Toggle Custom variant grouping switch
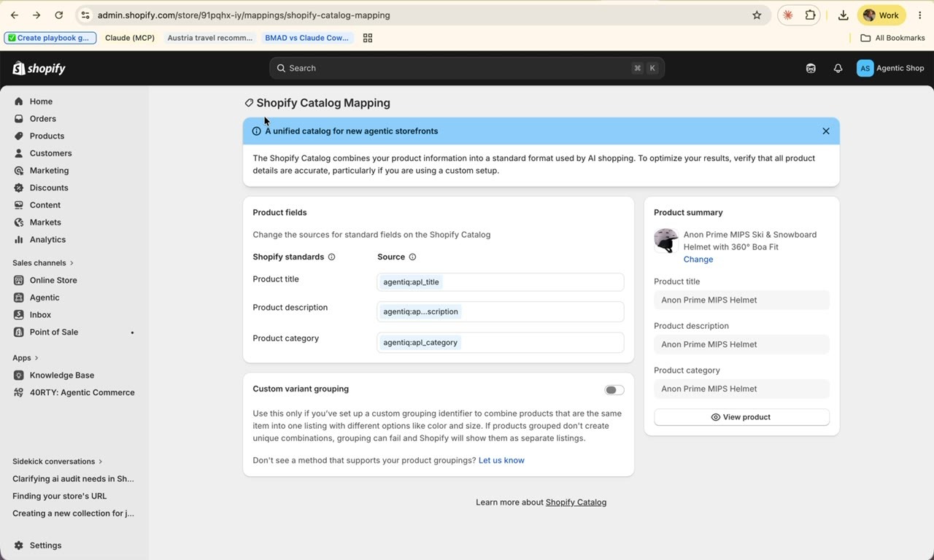The width and height of the screenshot is (934, 560). point(614,390)
